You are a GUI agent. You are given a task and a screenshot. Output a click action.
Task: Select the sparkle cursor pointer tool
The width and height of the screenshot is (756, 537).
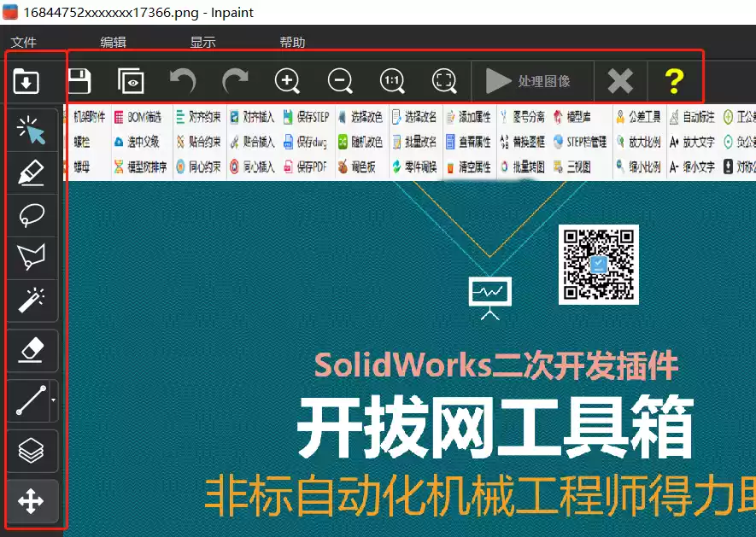(x=32, y=130)
